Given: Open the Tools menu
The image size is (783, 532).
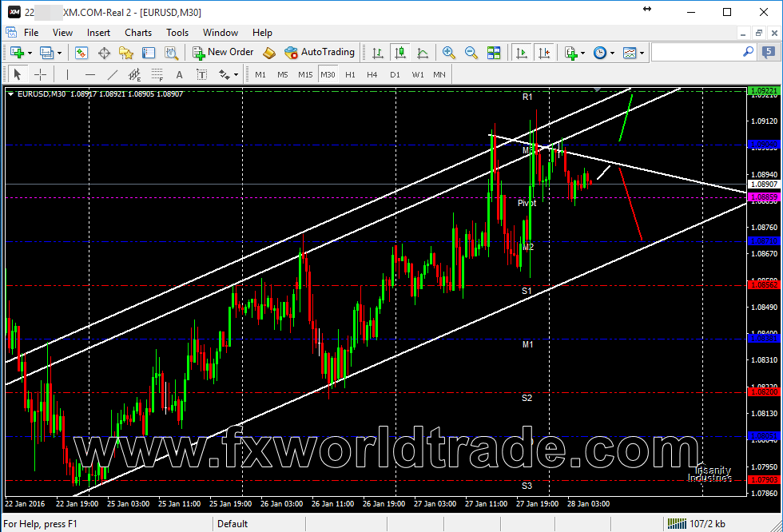Looking at the screenshot, I should click(177, 33).
